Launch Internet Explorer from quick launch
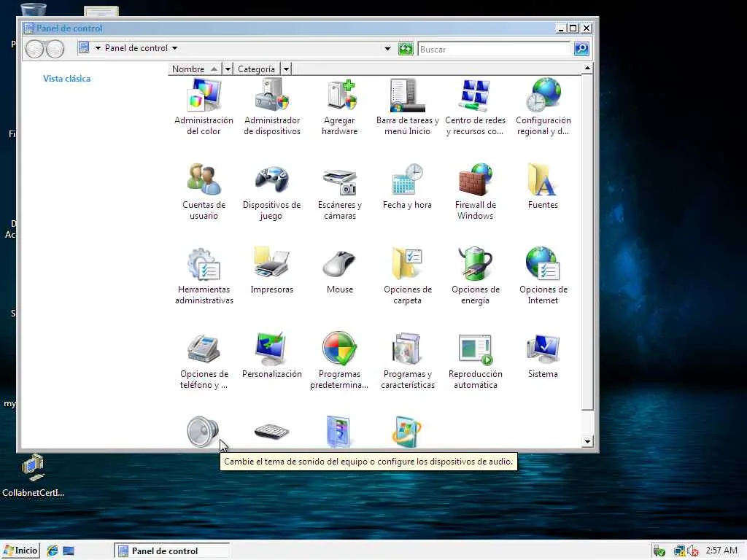The image size is (747, 560). (x=52, y=551)
